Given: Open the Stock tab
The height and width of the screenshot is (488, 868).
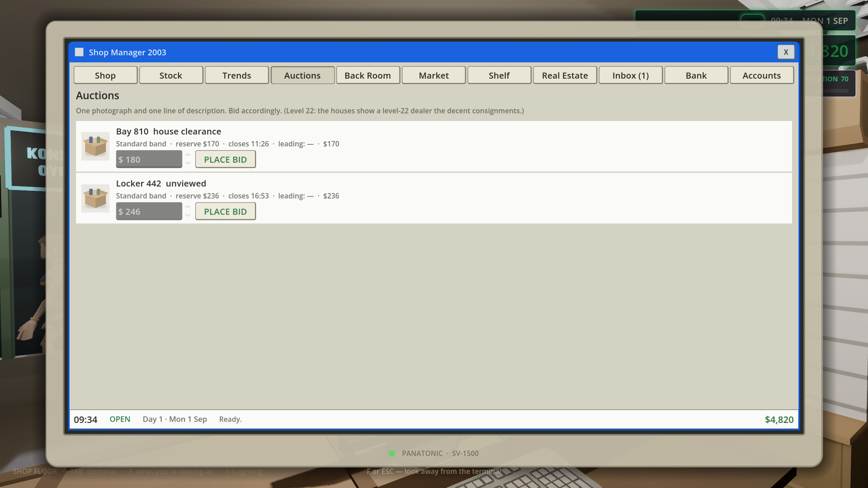Looking at the screenshot, I should click(x=171, y=75).
